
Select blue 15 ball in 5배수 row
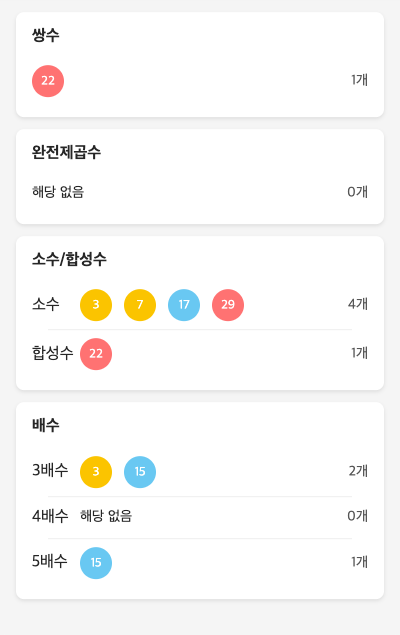96,563
